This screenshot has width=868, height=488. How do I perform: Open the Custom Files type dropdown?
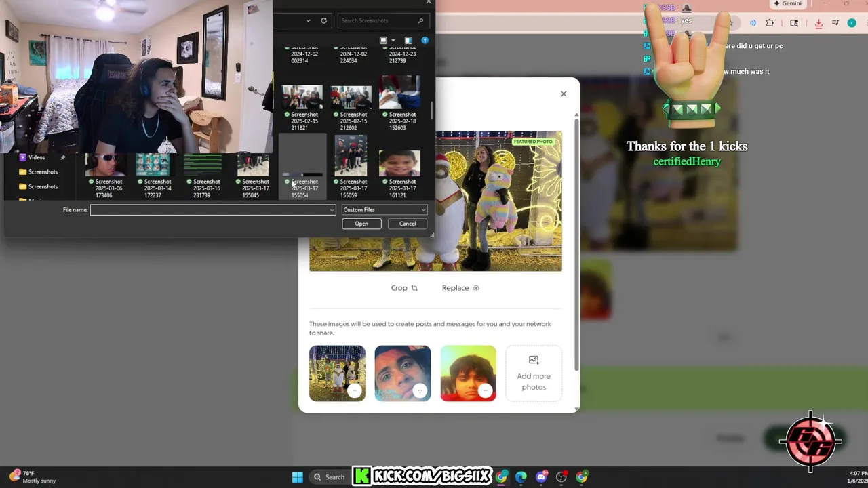pyautogui.click(x=384, y=210)
